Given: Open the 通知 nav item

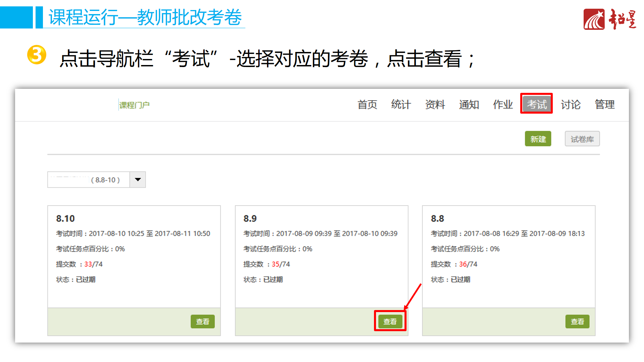Looking at the screenshot, I should [x=469, y=105].
